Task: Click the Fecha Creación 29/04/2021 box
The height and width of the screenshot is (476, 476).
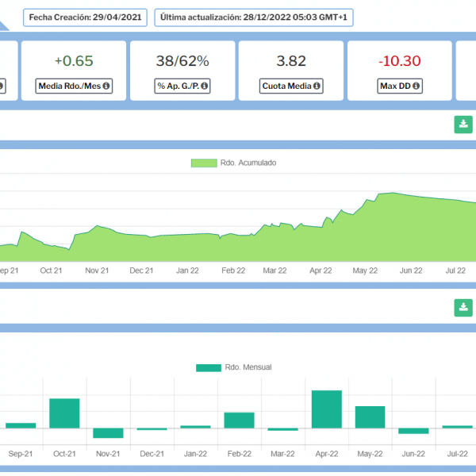Action: 86,17
